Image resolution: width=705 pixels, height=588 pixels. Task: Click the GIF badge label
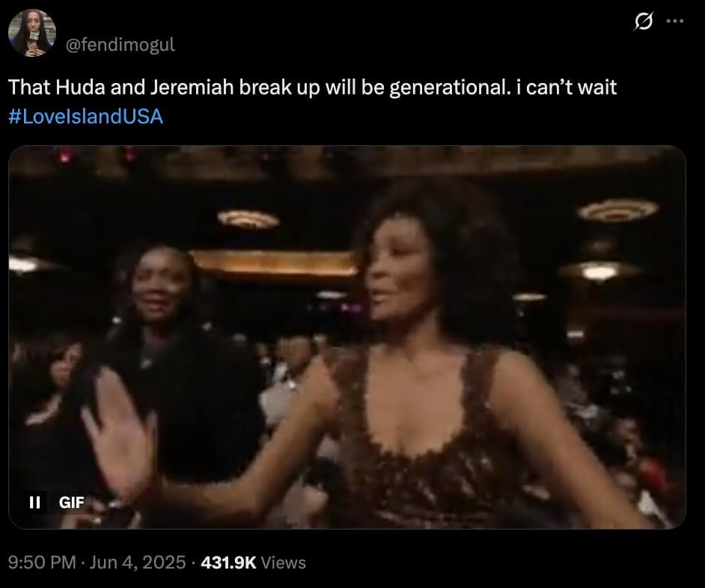point(72,502)
